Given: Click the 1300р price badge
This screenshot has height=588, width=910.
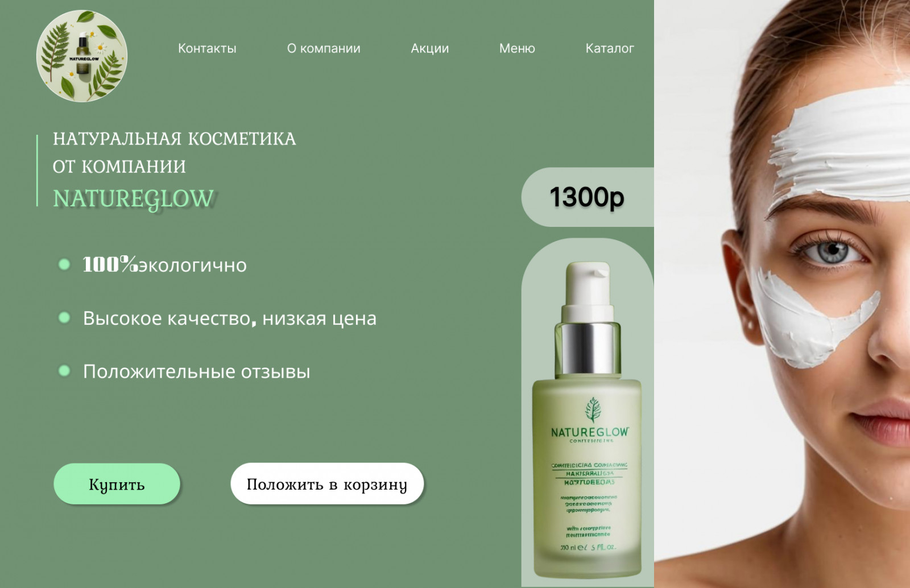Looking at the screenshot, I should tap(588, 197).
